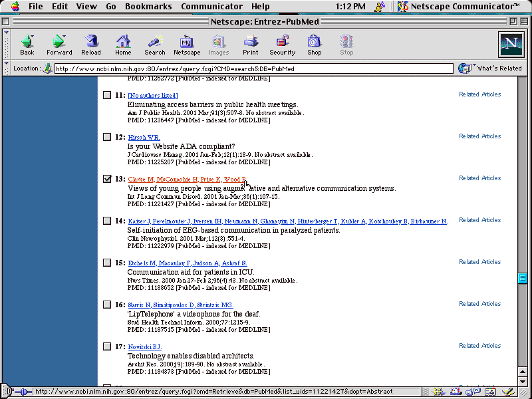Open Related Articles for result 16
This screenshot has width=532, height=399.
479,304
